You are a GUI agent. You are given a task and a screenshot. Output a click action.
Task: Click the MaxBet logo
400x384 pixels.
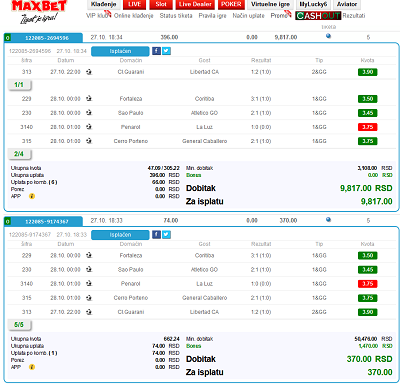[x=39, y=12]
